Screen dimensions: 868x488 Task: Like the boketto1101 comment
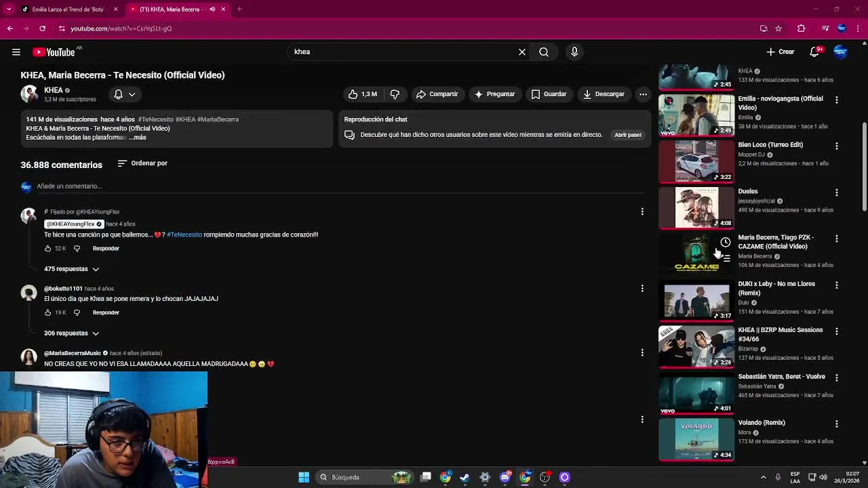click(47, 312)
